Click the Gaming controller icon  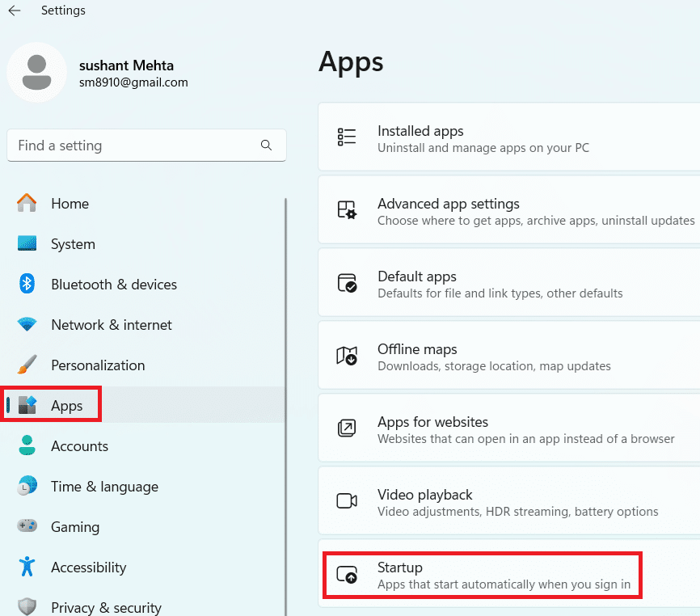[27, 527]
